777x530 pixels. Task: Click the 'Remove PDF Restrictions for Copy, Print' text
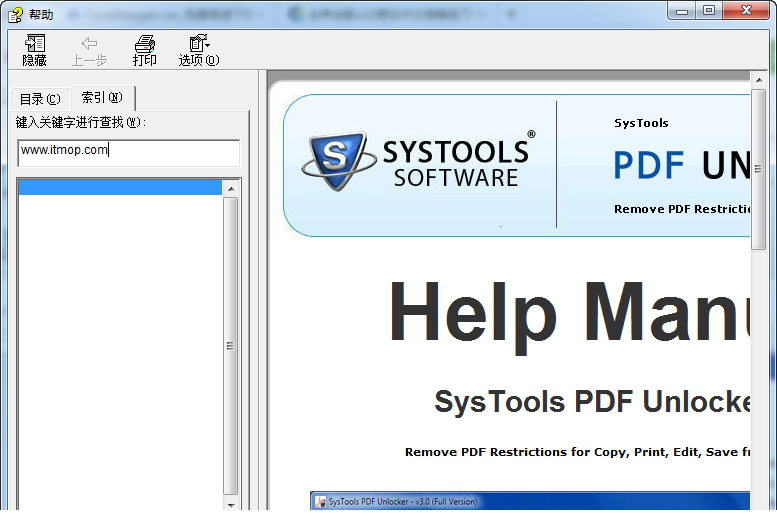pos(577,452)
